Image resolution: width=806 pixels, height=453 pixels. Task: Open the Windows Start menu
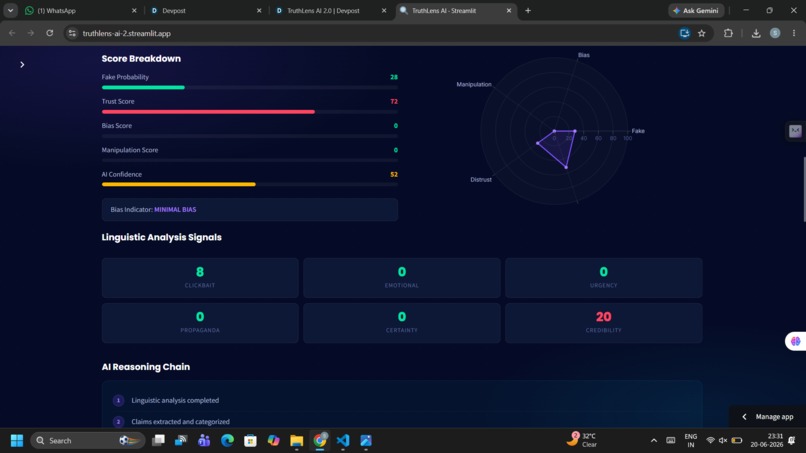(16, 441)
